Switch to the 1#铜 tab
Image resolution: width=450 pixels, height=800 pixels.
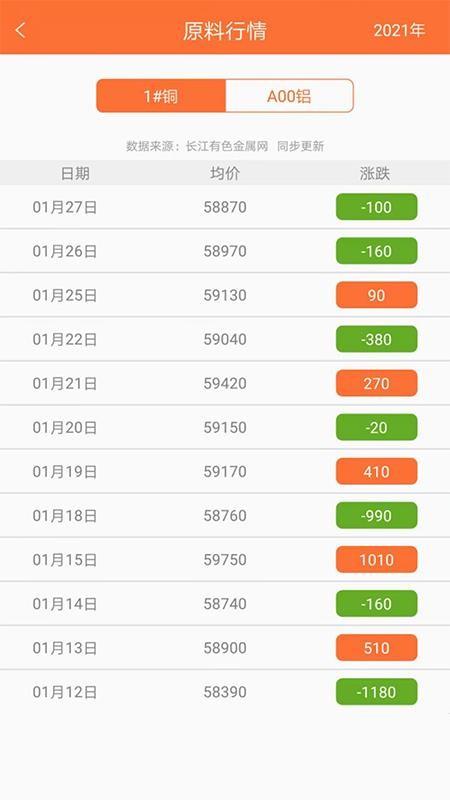pyautogui.click(x=161, y=96)
